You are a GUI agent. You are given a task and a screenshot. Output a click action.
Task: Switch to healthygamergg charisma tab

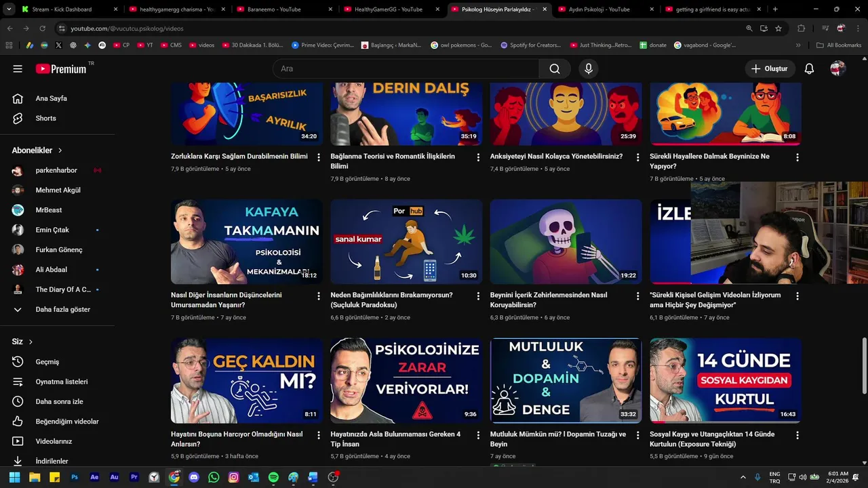[x=176, y=9]
